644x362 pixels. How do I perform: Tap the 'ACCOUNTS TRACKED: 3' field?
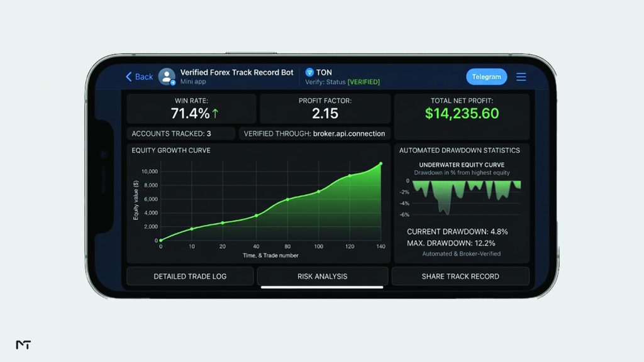[x=180, y=133]
